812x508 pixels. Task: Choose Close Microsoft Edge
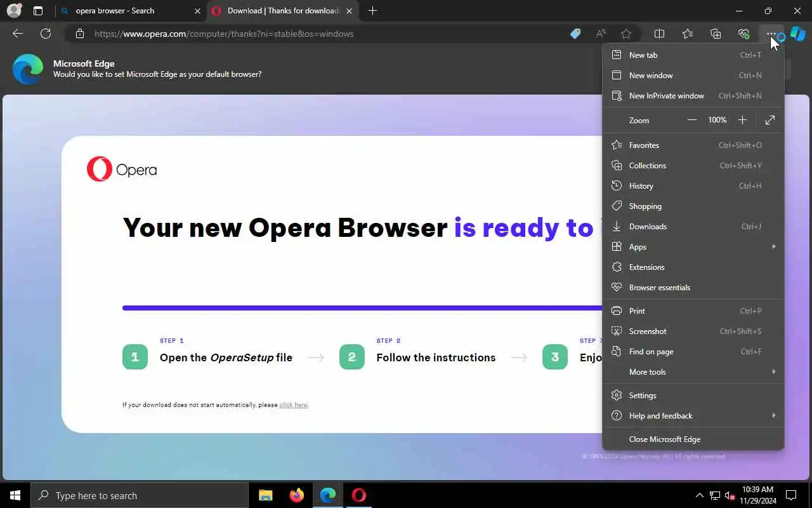693,439
